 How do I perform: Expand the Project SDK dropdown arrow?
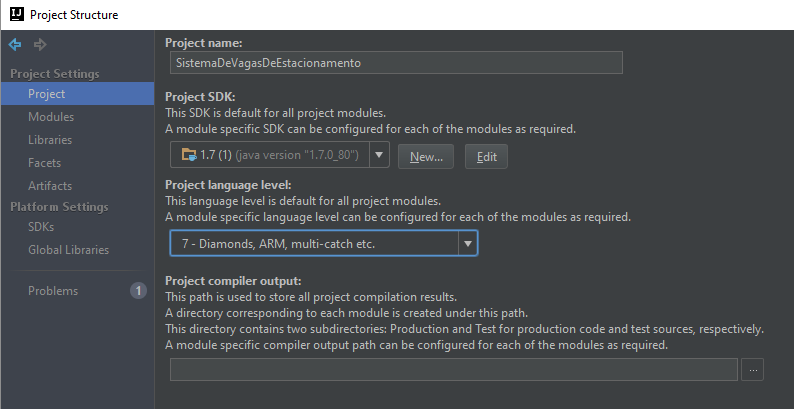[x=379, y=155]
